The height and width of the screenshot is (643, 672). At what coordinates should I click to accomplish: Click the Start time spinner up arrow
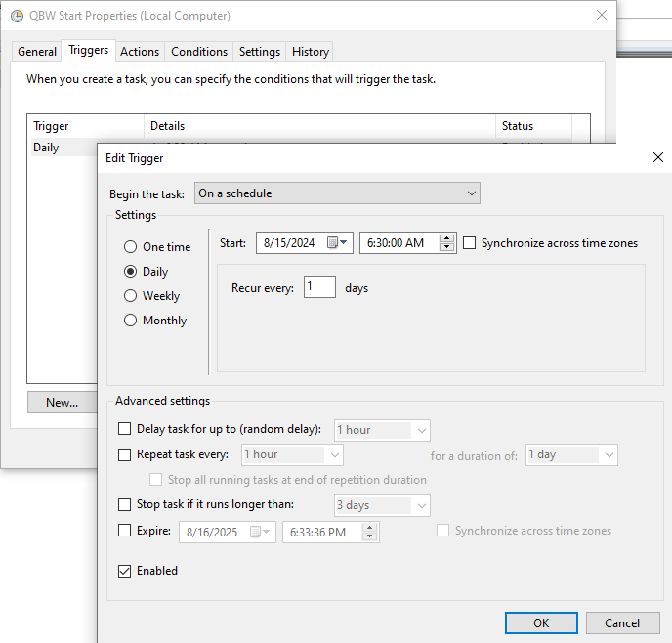(447, 238)
